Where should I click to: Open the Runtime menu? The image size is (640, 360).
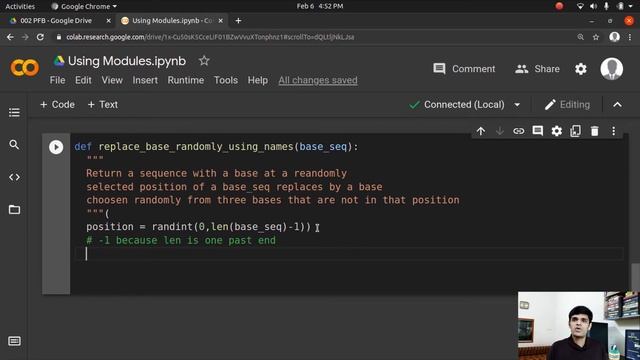pyautogui.click(x=186, y=80)
